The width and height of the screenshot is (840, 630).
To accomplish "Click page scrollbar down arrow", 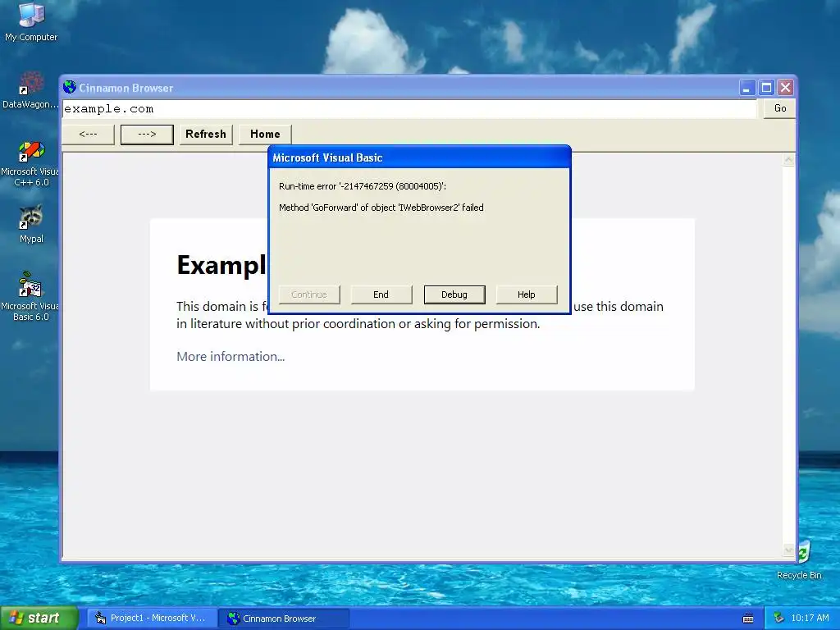I will (x=788, y=550).
